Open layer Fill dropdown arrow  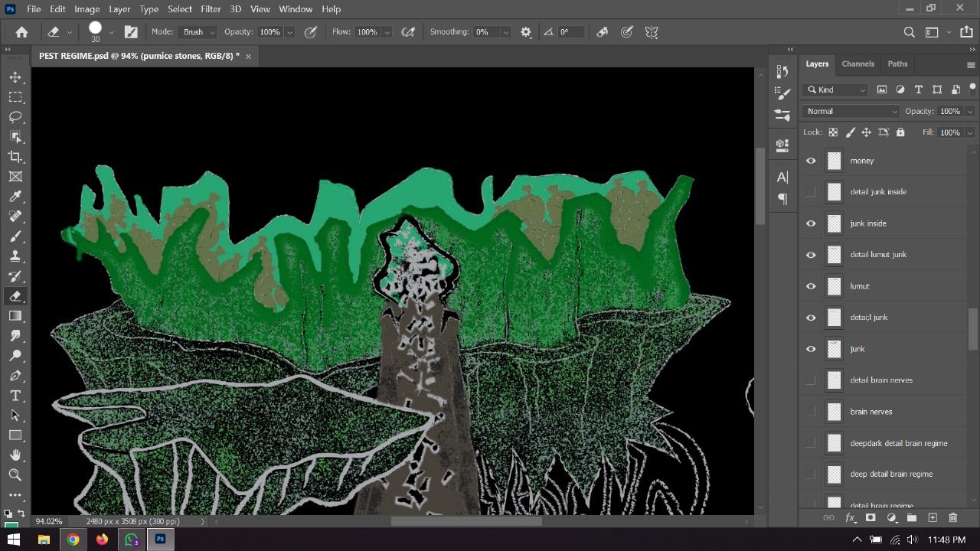[970, 132]
